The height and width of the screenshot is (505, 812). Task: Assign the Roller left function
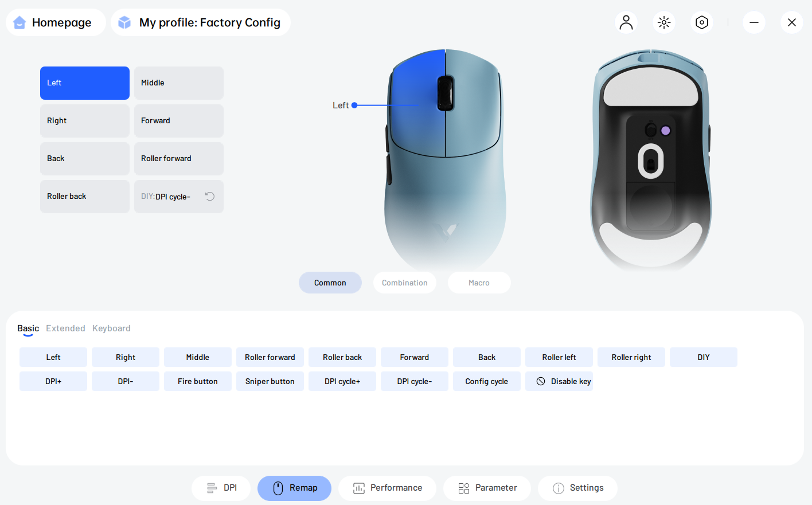pos(559,357)
